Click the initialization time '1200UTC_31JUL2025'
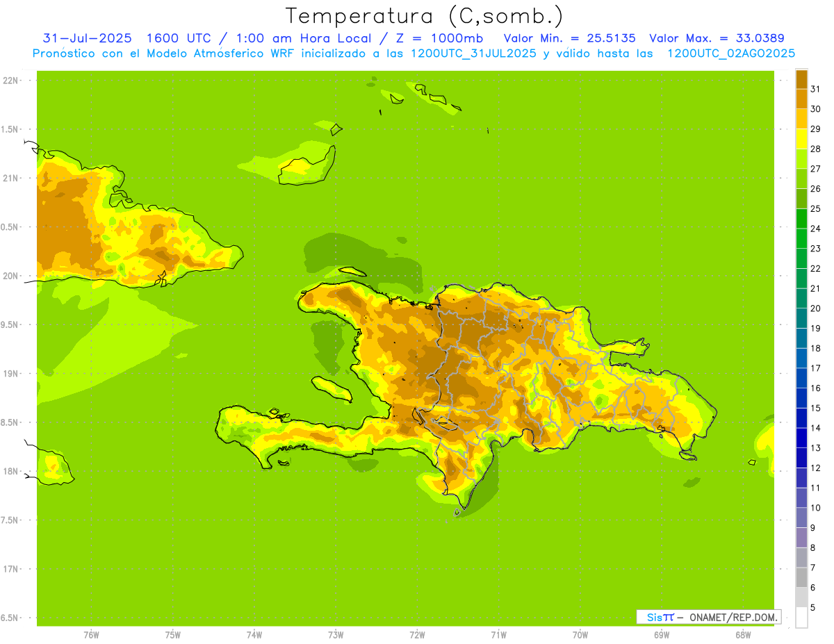The image size is (834, 644). pos(473,53)
